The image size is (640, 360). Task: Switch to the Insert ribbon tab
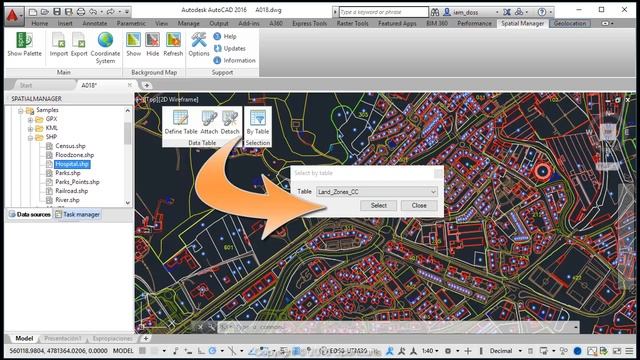click(65, 23)
